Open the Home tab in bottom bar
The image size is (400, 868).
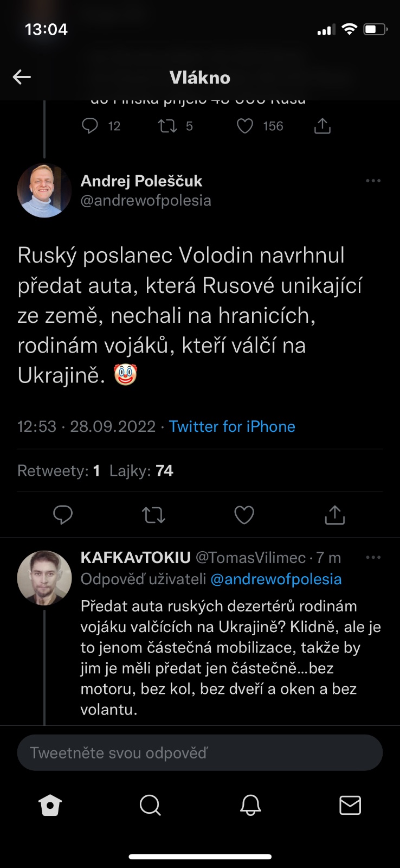point(50,805)
